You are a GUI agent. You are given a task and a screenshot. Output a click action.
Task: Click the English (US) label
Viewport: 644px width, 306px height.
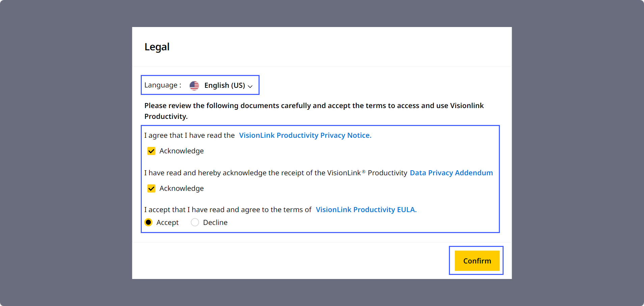pyautogui.click(x=225, y=85)
